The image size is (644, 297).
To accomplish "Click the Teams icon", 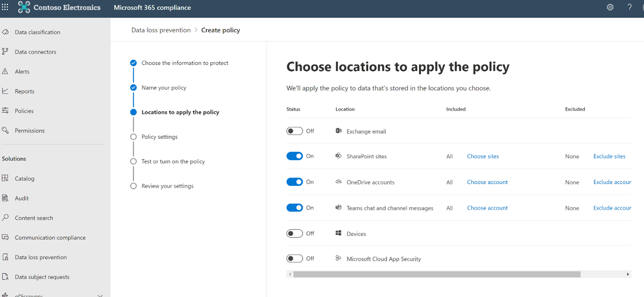I will click(x=339, y=207).
